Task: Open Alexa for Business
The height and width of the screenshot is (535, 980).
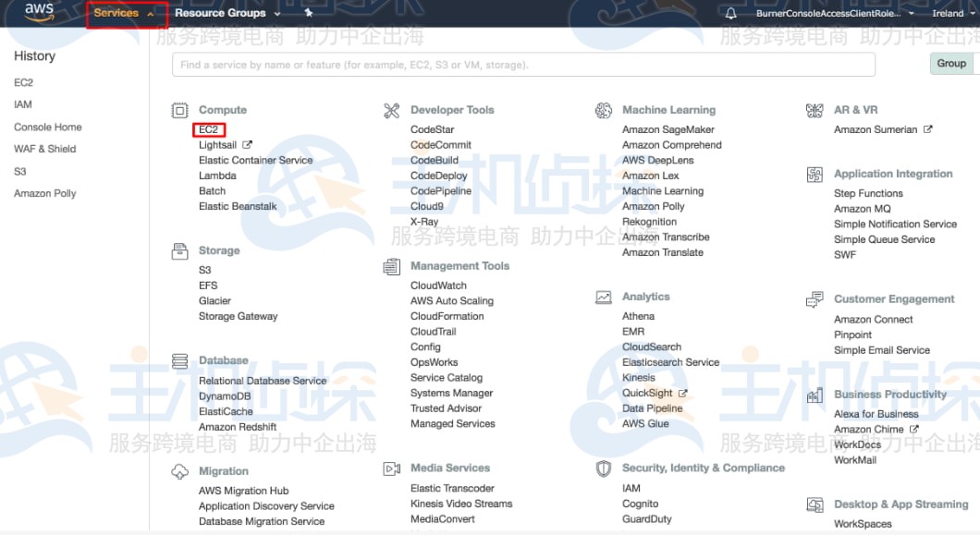Action: tap(876, 414)
